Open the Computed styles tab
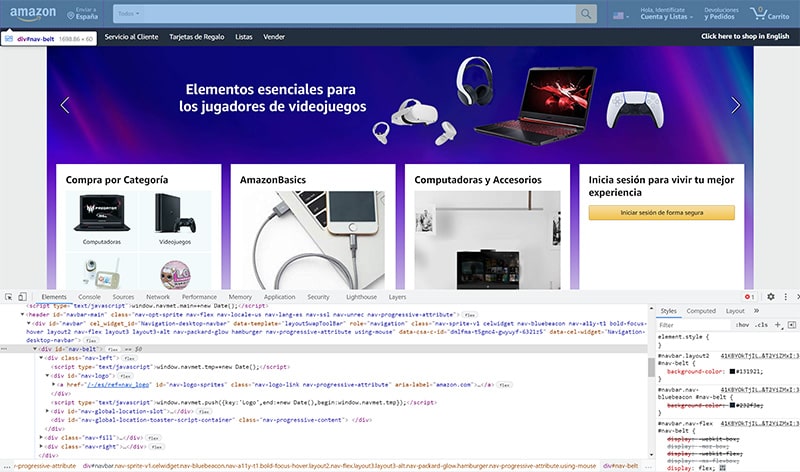This screenshot has width=800, height=472. pos(700,311)
